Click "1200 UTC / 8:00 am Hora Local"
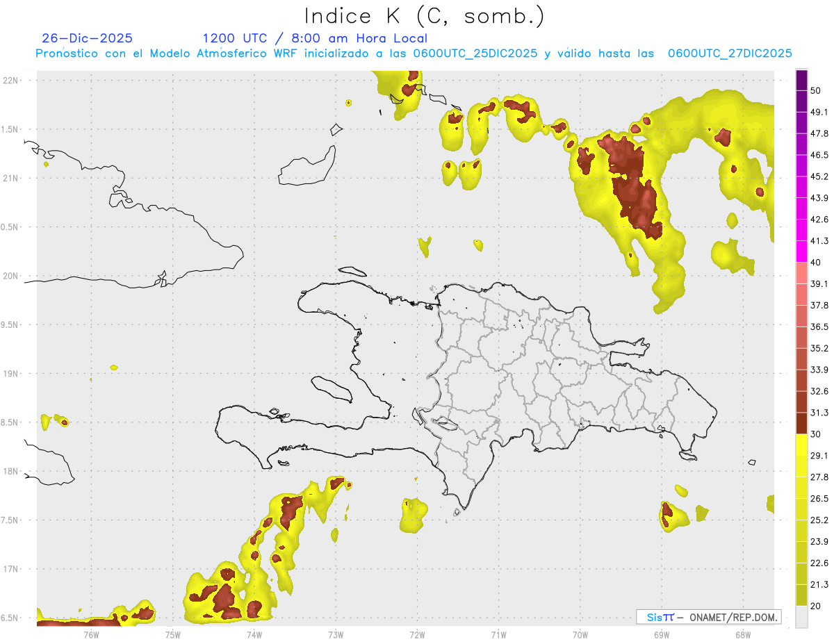The height and width of the screenshot is (644, 834). pyautogui.click(x=315, y=38)
